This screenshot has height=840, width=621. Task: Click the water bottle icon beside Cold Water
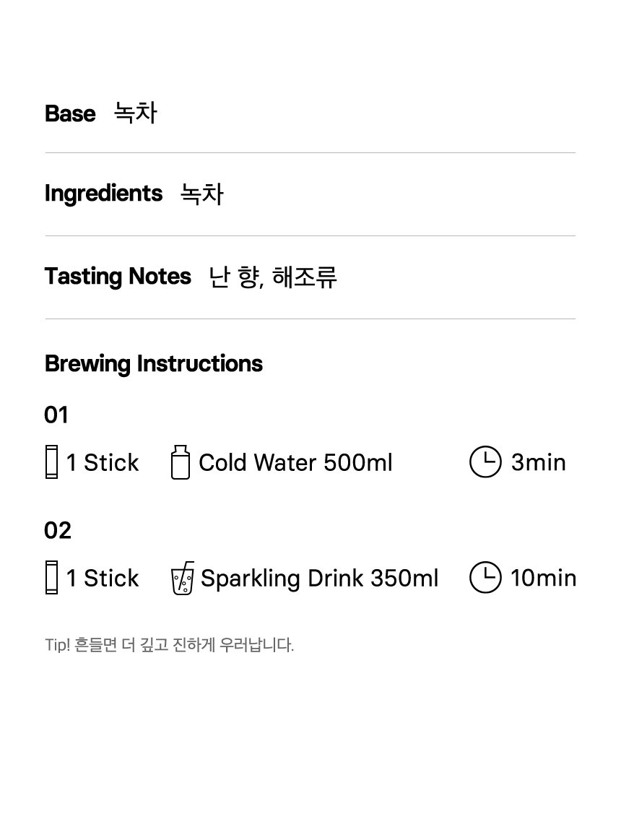(181, 462)
